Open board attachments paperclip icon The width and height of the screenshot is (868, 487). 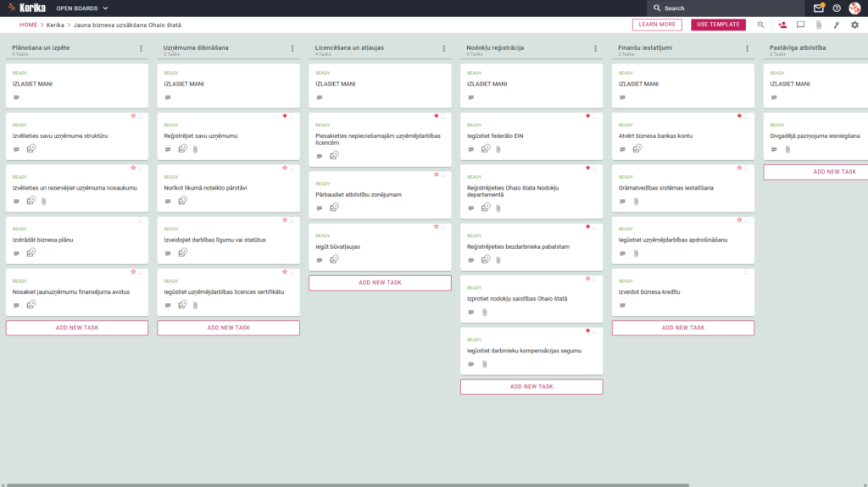819,25
